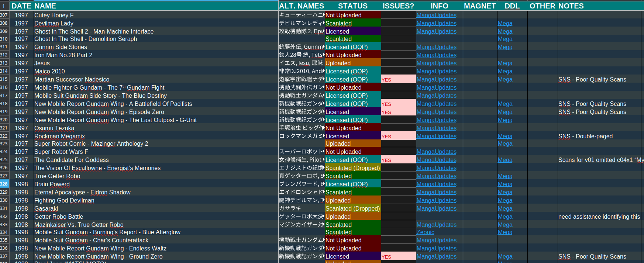Select the 'Gunnm Side Stories' name cell

156,47
